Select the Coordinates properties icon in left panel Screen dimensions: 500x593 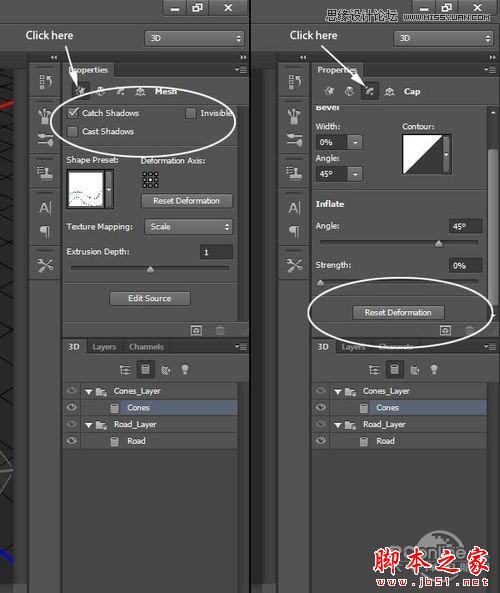pyautogui.click(x=141, y=91)
